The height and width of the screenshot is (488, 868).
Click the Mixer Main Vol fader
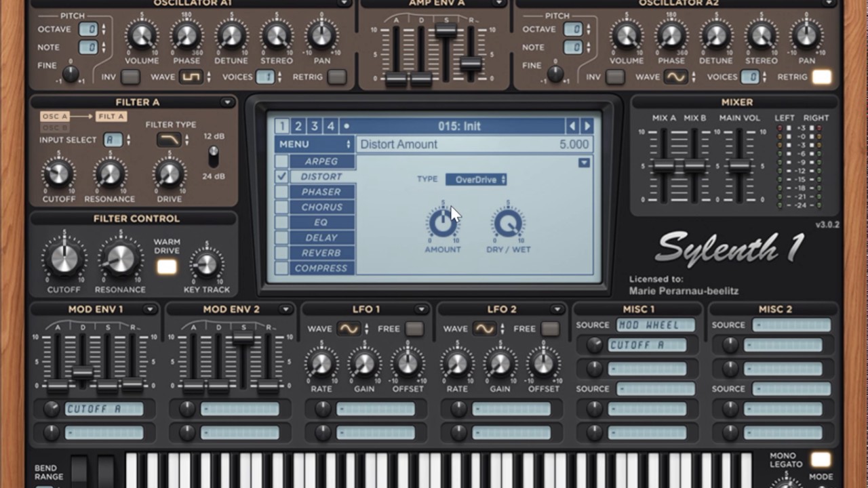(x=738, y=166)
